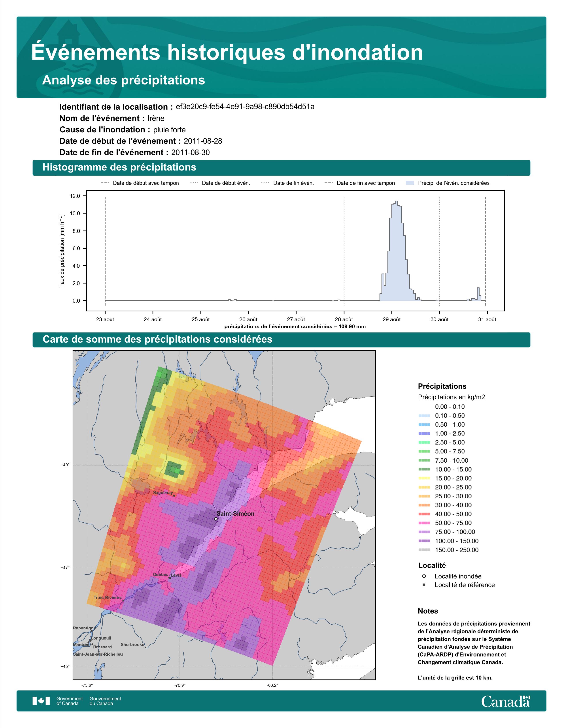563x728 pixels.
Task: Click the Saguenay reference point on map
Action: click(x=174, y=496)
